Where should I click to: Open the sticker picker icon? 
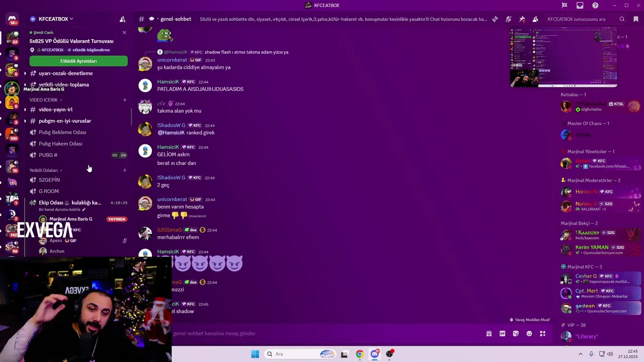coord(516,333)
